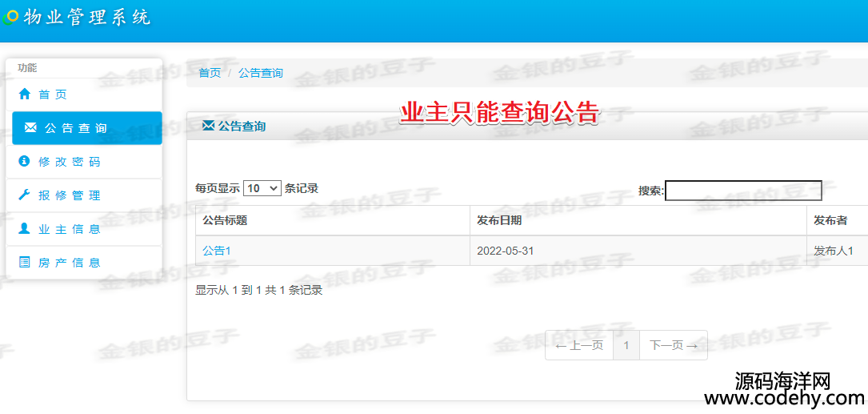Image resolution: width=868 pixels, height=414 pixels.
Task: Click the wrench icon beside 报修管理
Action: (x=24, y=195)
